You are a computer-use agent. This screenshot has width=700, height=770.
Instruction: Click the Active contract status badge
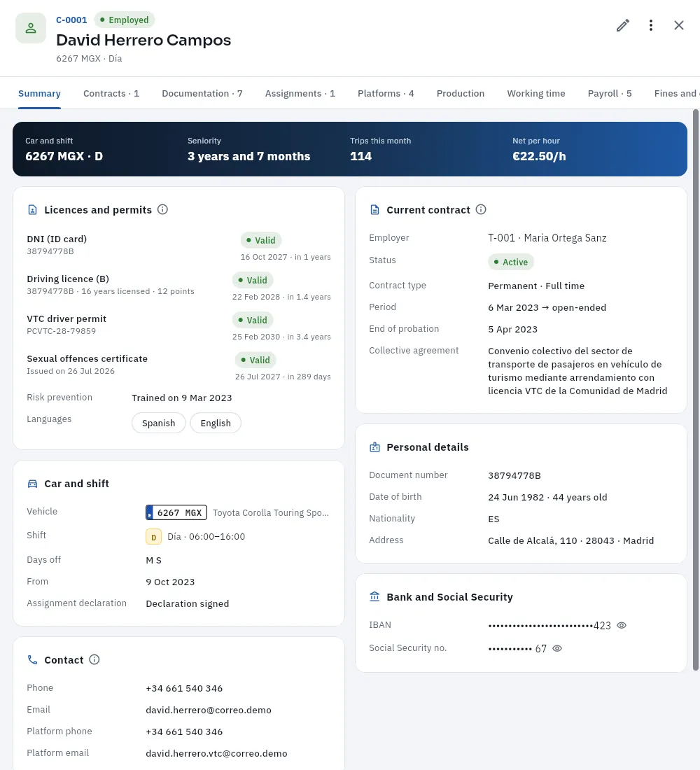coord(511,262)
